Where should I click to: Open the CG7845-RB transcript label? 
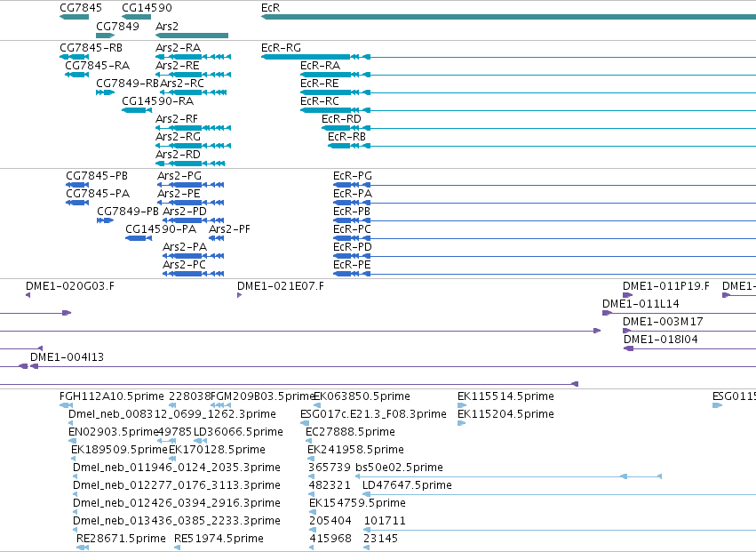pos(91,48)
